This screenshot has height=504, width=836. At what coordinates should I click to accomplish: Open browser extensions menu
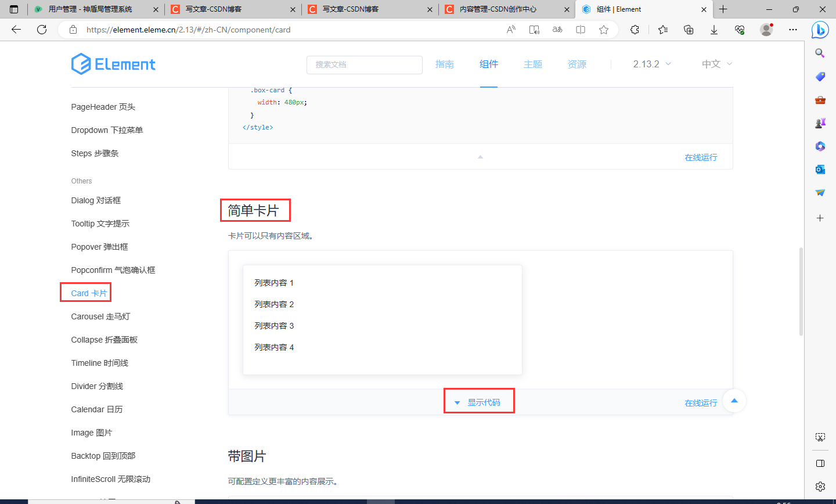pos(635,30)
